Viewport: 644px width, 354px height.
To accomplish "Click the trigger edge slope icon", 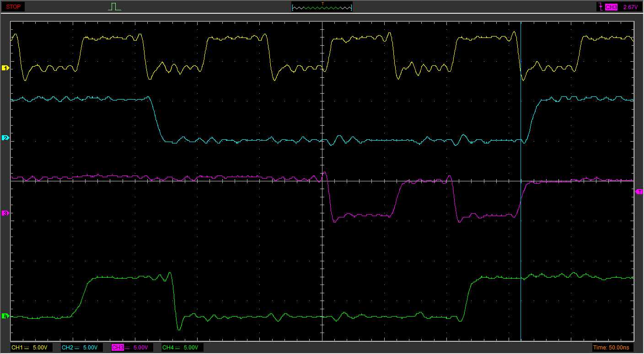I will point(600,7).
